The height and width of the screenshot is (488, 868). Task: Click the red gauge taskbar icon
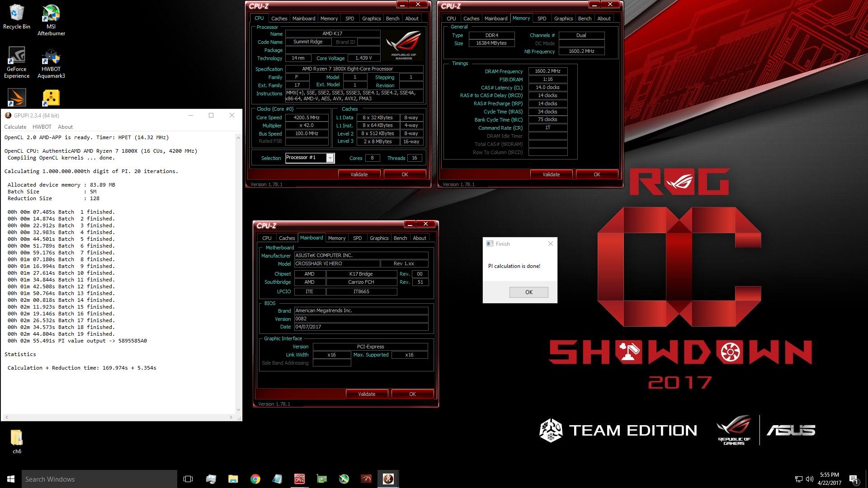pos(366,479)
